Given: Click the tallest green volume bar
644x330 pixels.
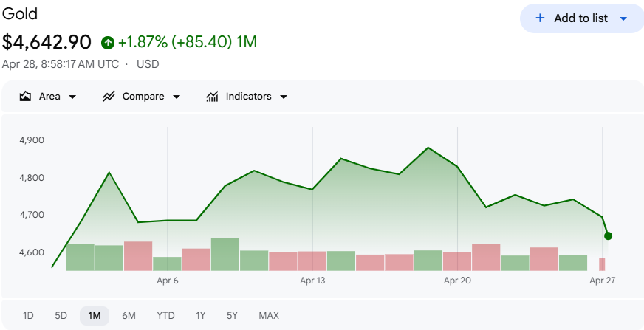Looking at the screenshot, I should 225,254.
